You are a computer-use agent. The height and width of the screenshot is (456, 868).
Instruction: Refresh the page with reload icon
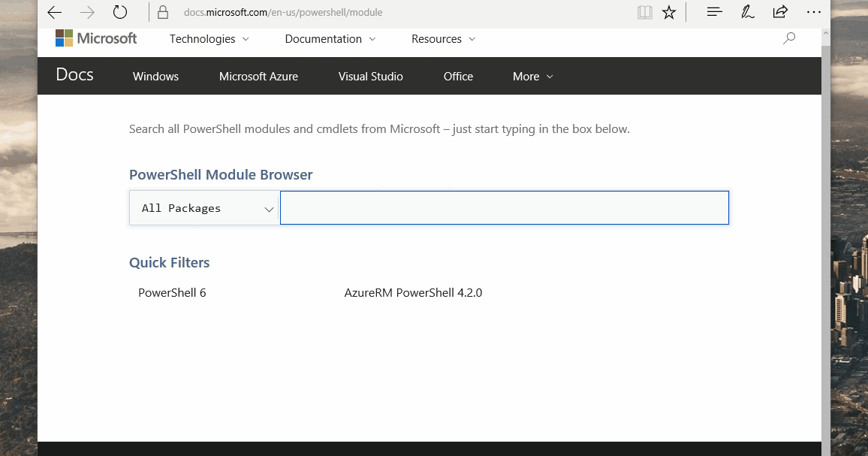120,13
